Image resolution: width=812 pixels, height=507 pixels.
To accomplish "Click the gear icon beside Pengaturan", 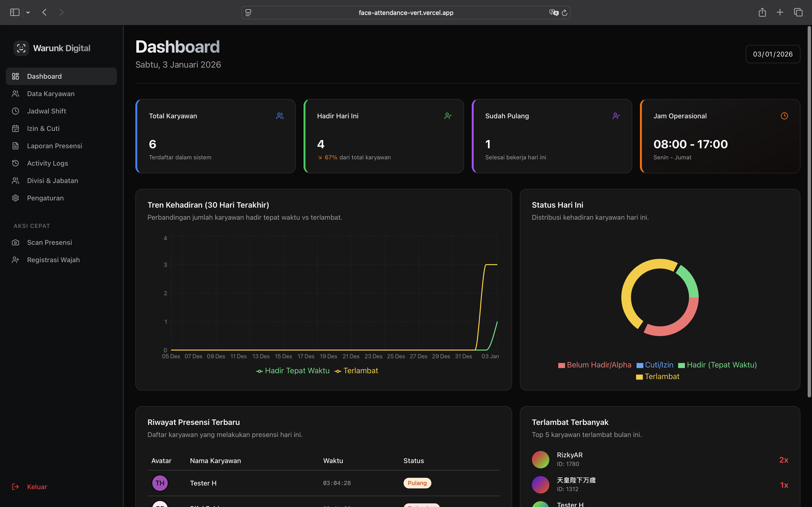I will (15, 198).
